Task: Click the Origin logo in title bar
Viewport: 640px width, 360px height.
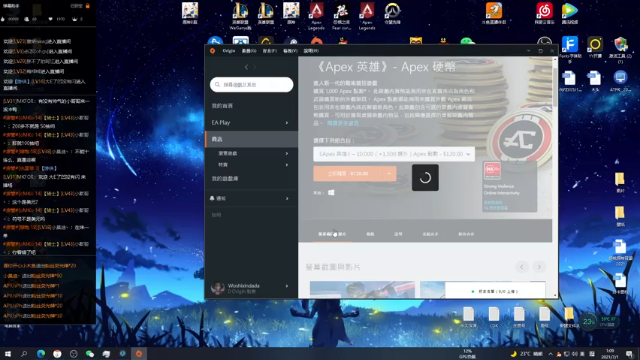Action: (212, 51)
